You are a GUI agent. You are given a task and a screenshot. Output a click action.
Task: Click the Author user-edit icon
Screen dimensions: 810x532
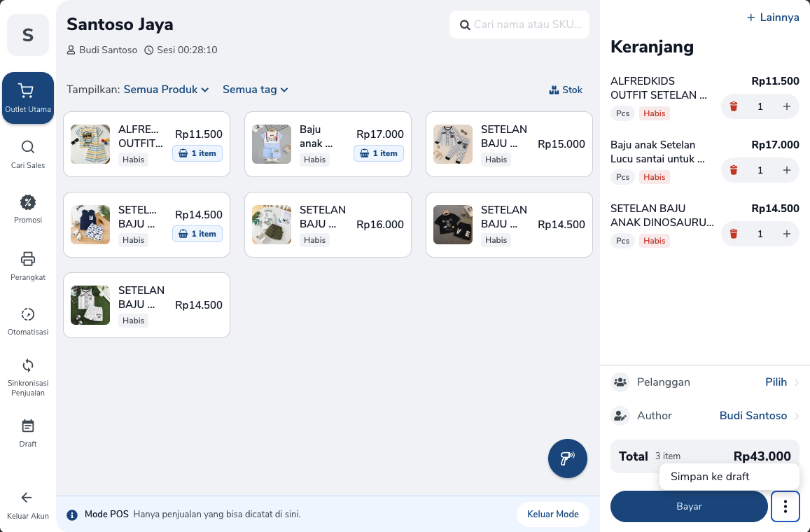point(620,416)
